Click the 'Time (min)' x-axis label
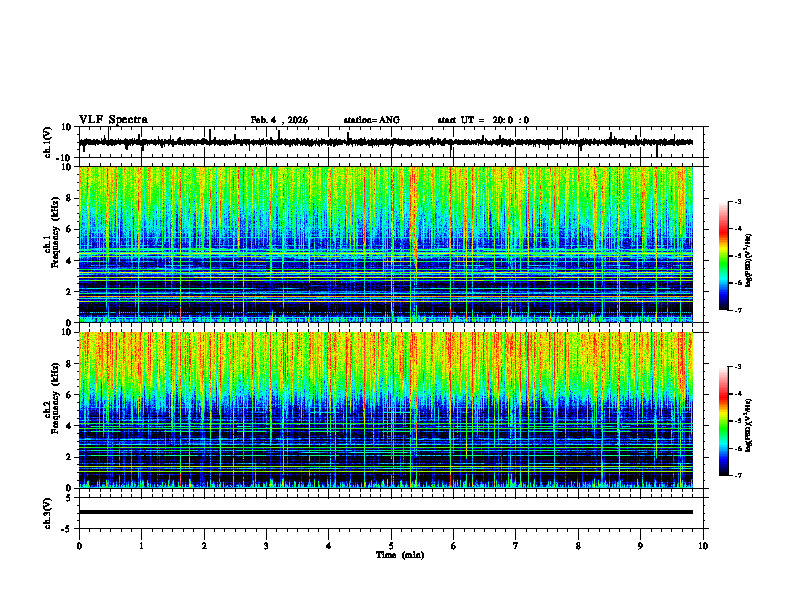The width and height of the screenshot is (792, 612). pyautogui.click(x=400, y=555)
